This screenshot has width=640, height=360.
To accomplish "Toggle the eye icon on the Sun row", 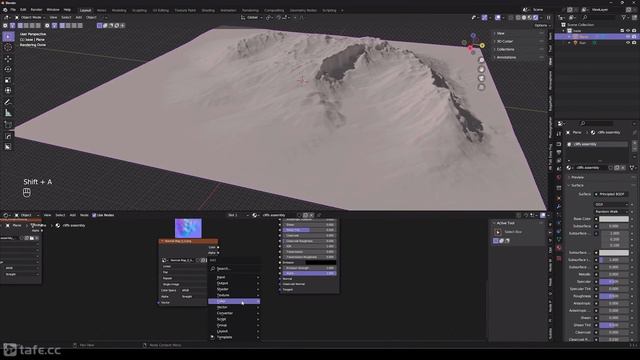I will (628, 42).
